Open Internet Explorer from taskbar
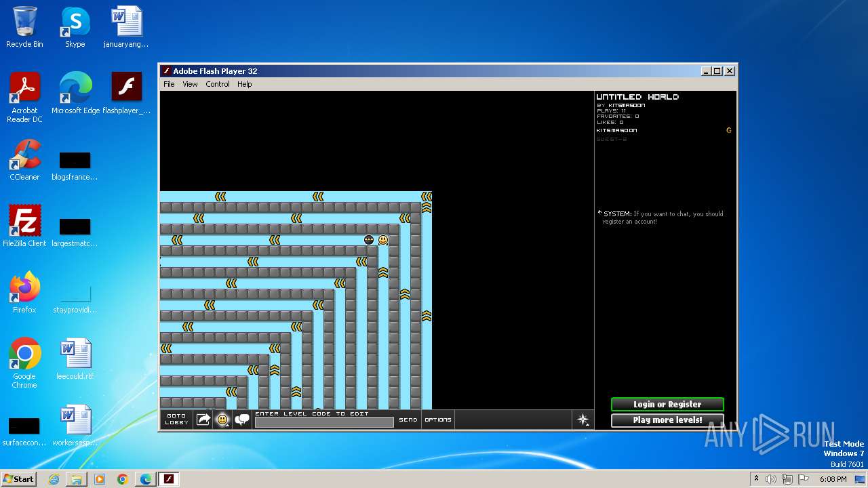This screenshot has height=488, width=868. coord(54,479)
